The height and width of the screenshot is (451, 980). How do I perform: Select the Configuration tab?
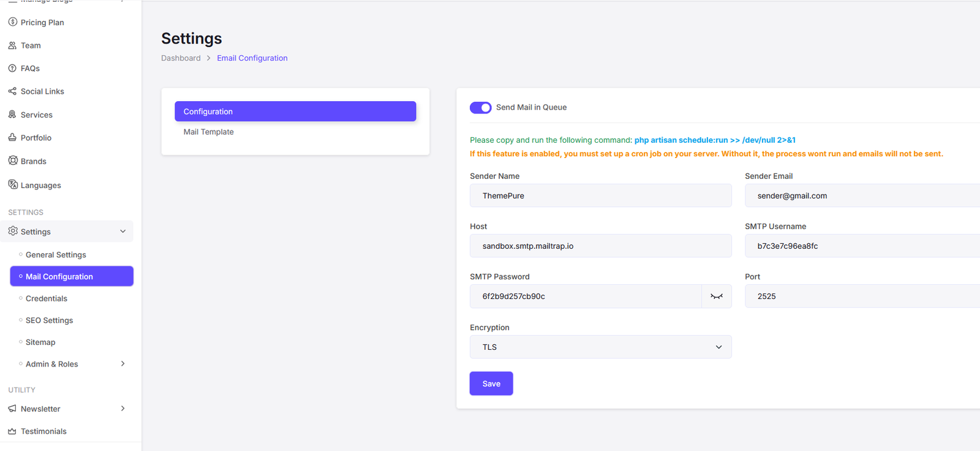(295, 112)
